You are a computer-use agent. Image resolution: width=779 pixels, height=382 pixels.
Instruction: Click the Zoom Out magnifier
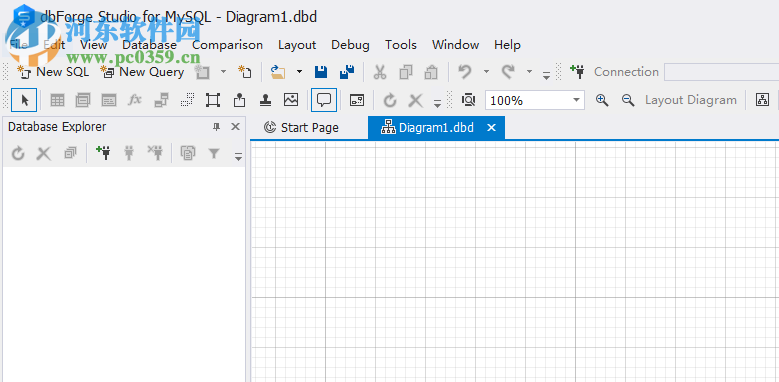pos(628,100)
